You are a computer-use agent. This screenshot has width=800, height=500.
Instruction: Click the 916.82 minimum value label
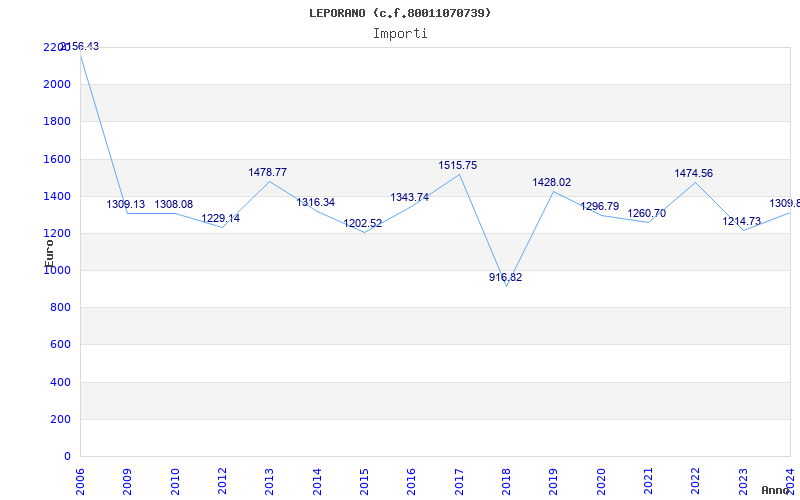pos(505,278)
